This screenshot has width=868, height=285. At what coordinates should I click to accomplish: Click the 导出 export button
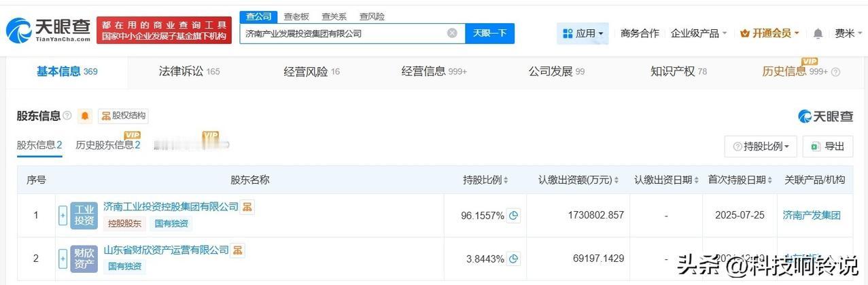(827, 146)
